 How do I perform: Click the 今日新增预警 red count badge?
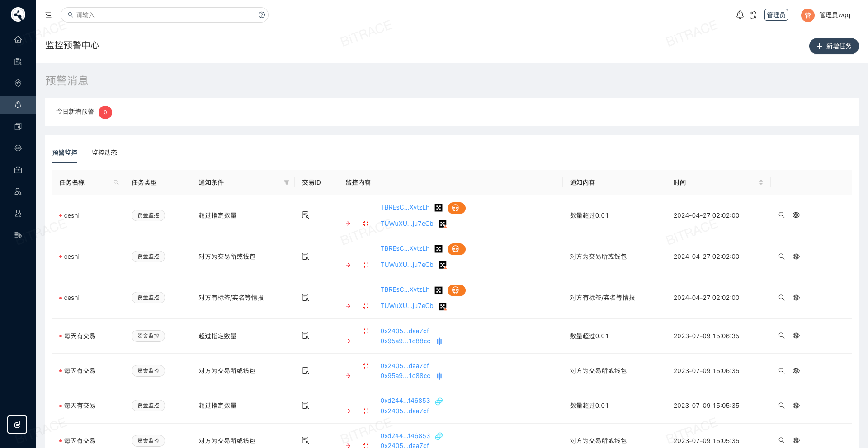[105, 112]
